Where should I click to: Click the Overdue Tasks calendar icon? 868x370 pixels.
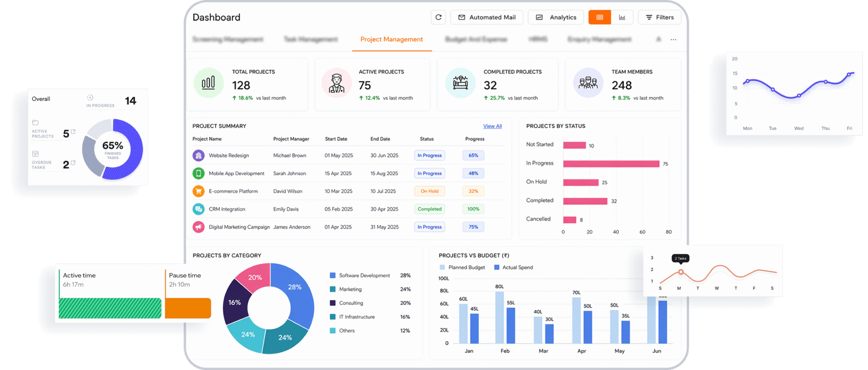[x=35, y=154]
